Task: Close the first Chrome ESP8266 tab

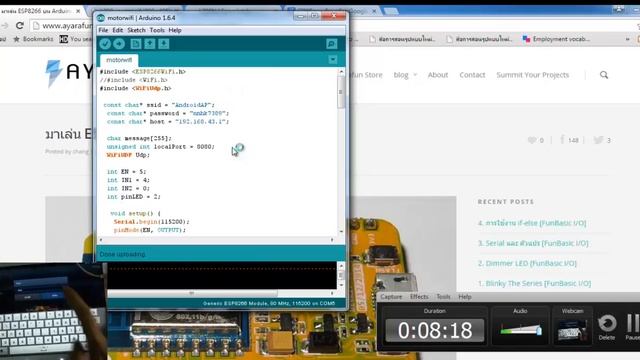Action: click(78, 11)
